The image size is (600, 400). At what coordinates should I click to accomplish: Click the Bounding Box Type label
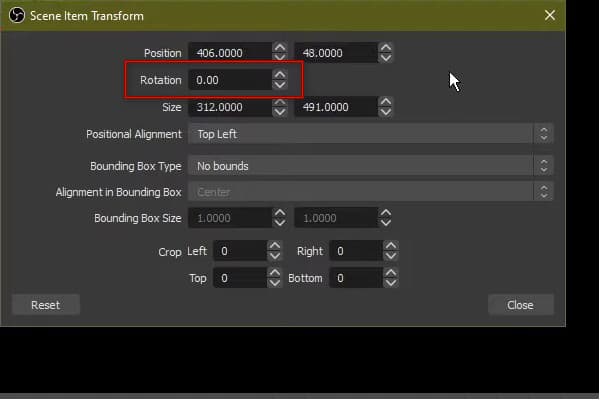pos(136,167)
